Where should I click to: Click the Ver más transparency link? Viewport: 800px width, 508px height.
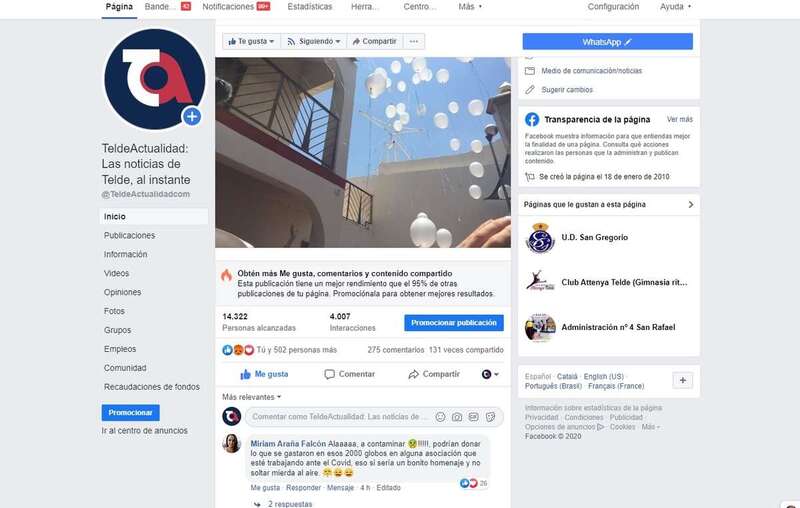[x=680, y=119]
